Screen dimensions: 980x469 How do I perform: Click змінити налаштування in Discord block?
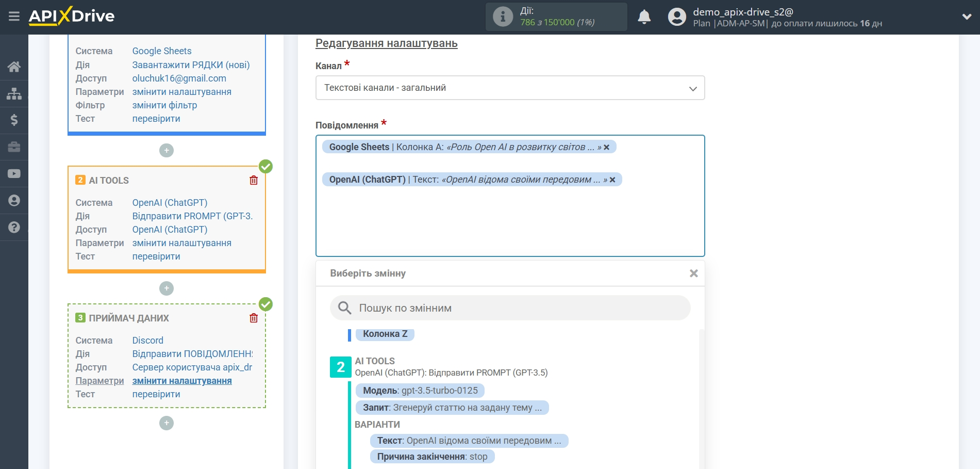[181, 381]
